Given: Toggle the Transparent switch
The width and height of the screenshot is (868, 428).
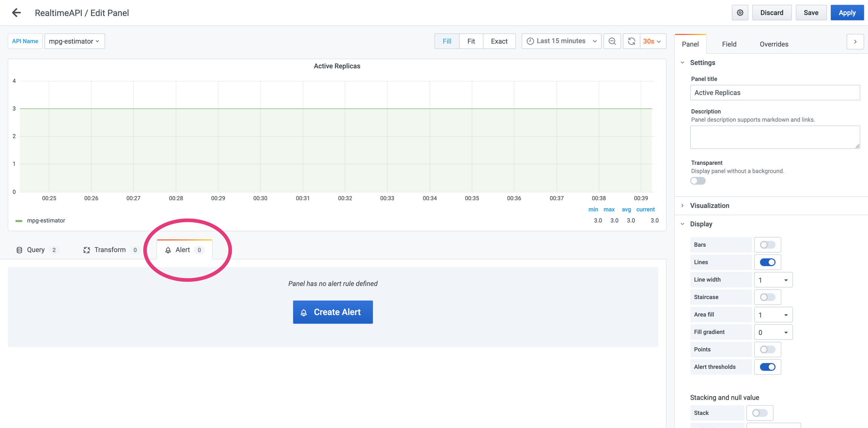Looking at the screenshot, I should pos(698,181).
